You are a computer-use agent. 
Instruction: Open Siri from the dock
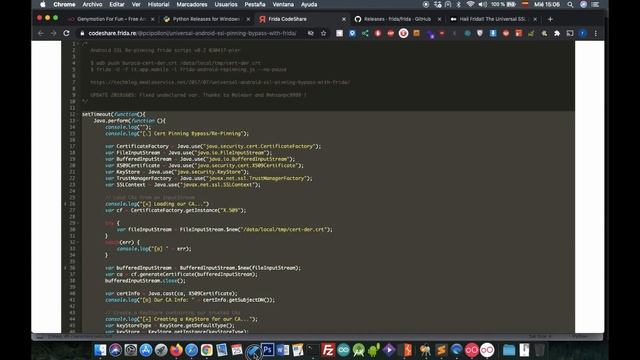[116, 350]
